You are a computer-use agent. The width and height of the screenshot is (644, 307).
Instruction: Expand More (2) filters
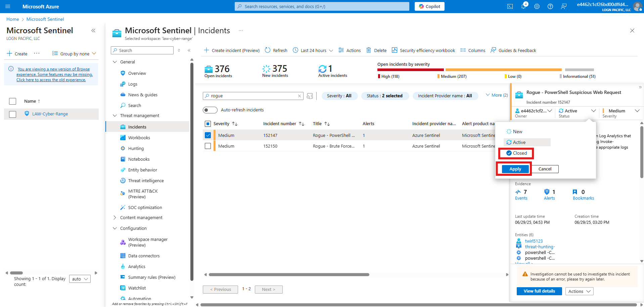point(497,95)
